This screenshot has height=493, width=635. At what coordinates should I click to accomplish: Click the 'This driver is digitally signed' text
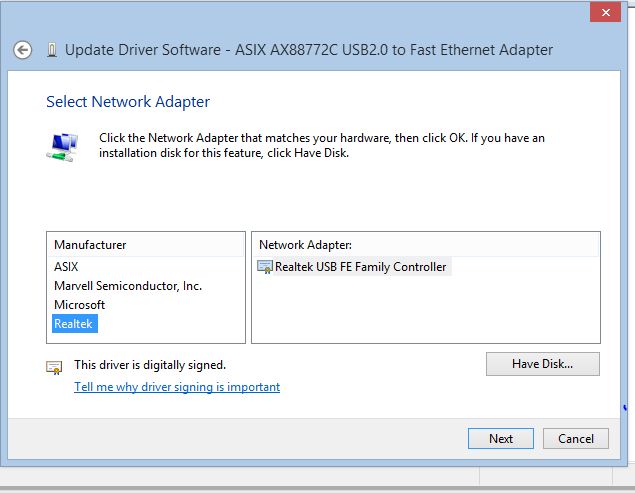pos(150,365)
